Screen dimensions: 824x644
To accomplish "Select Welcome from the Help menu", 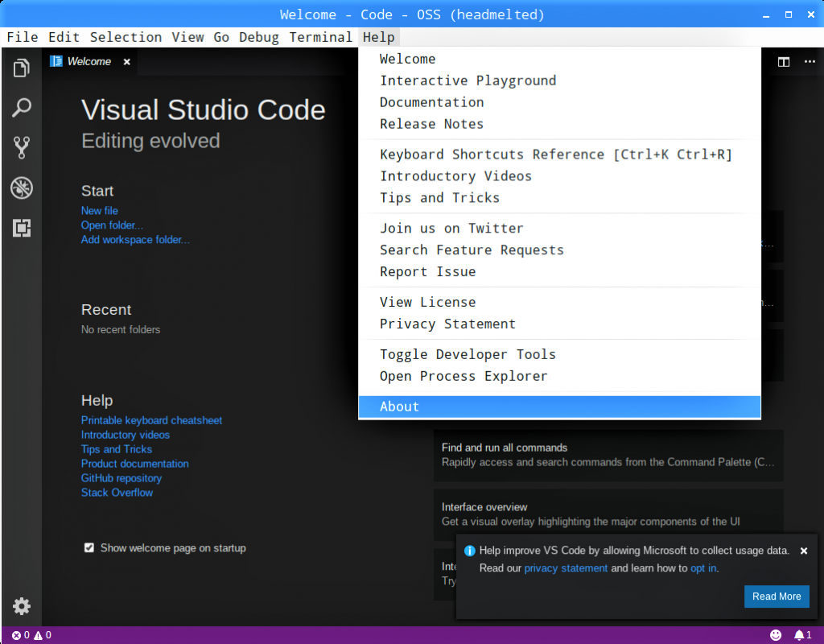I will (559, 59).
